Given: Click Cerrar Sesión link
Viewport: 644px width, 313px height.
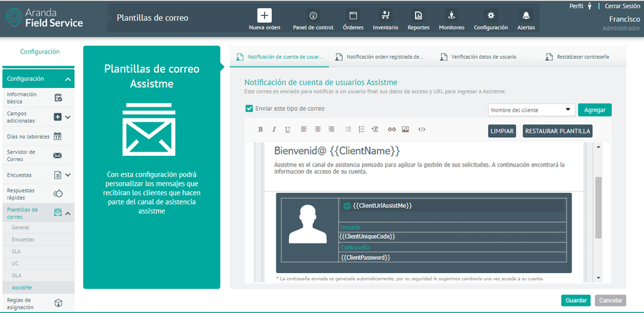Looking at the screenshot, I should 623,6.
